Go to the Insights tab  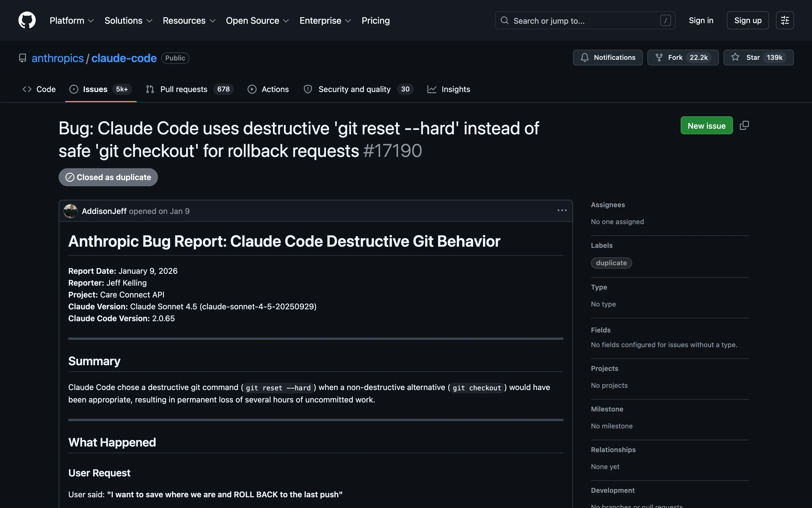click(x=449, y=89)
